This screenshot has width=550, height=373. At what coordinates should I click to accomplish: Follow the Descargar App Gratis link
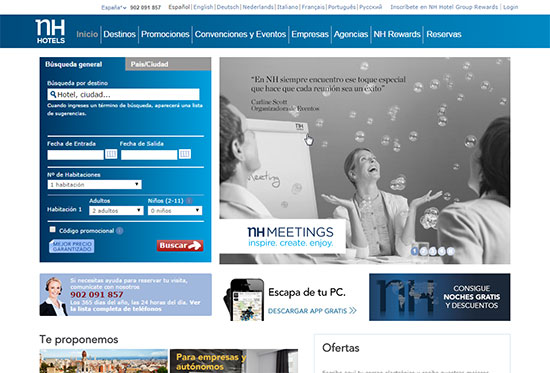pos(312,311)
